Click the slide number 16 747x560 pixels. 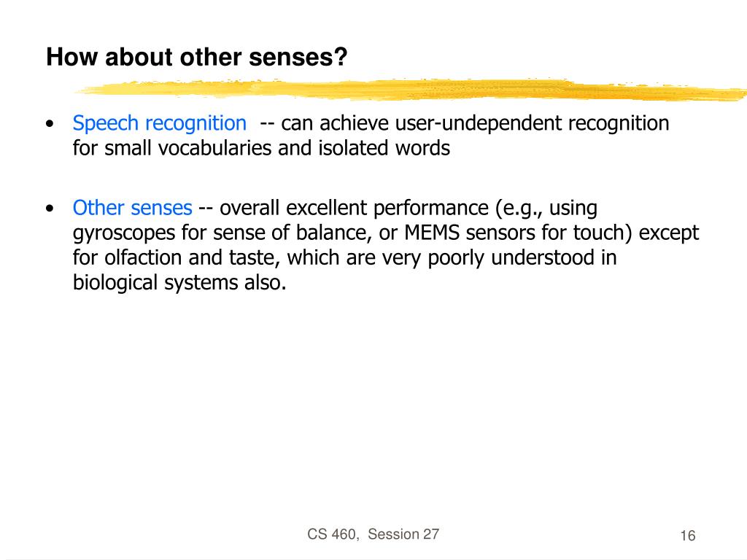(x=687, y=536)
